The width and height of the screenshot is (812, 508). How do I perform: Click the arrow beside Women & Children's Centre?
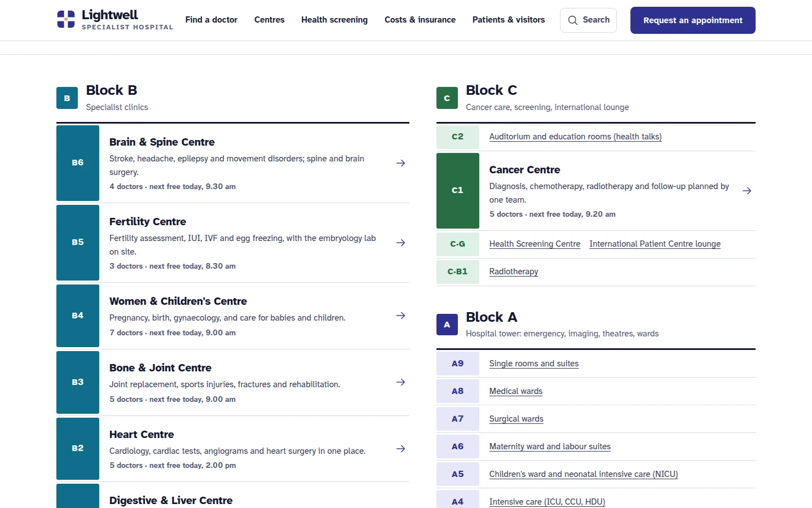pos(401,316)
